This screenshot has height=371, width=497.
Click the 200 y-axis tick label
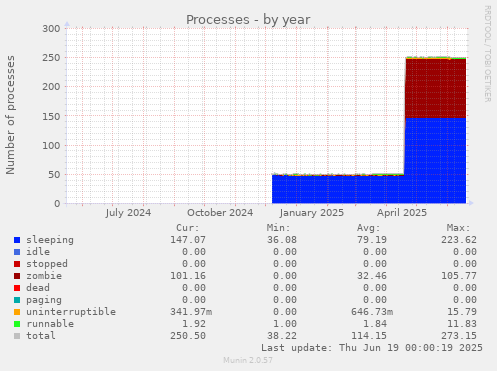(x=51, y=87)
